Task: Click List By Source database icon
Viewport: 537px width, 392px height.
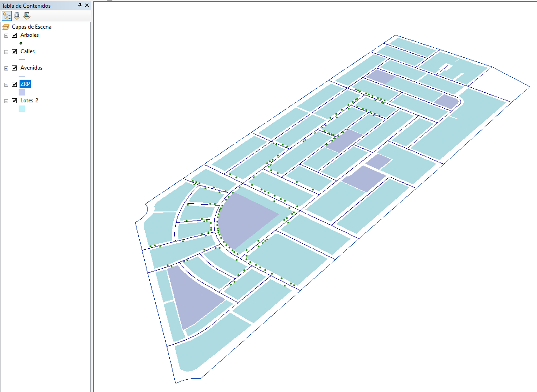Action: [x=17, y=16]
